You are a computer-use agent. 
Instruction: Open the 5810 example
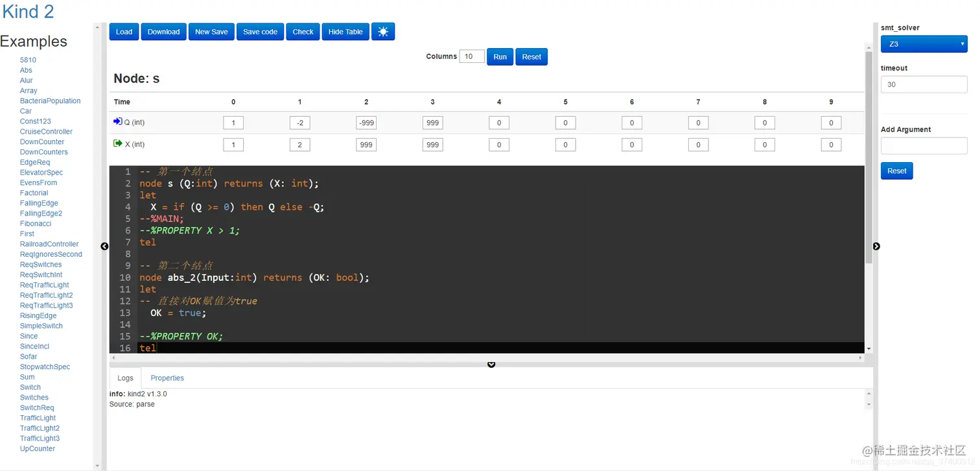[28, 60]
